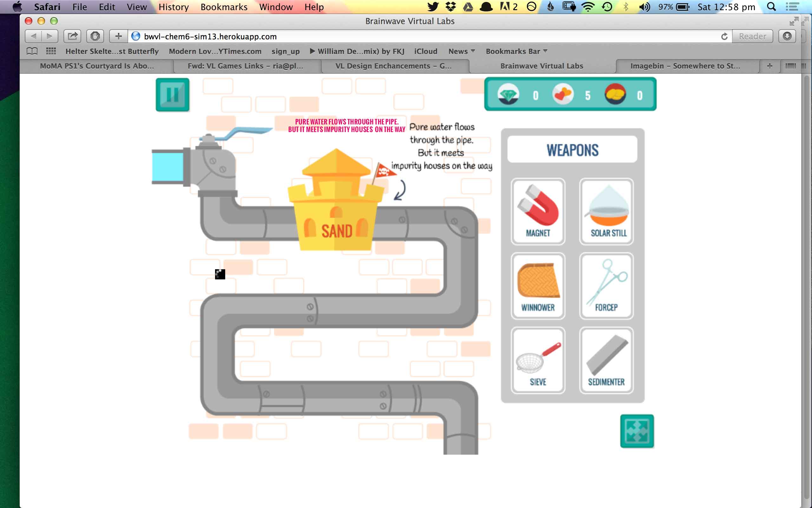The image size is (812, 508).
Task: Choose the Sedimenter weapon
Action: pos(606,360)
